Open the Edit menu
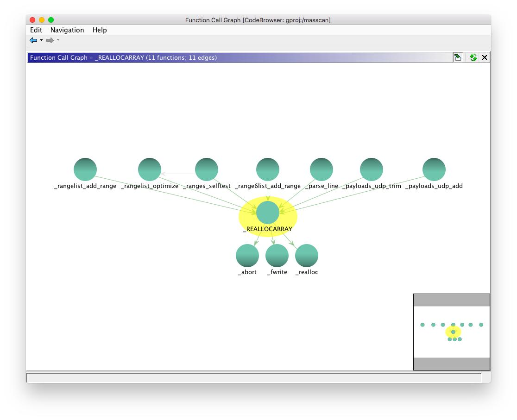Viewport: 517px width, 420px height. [x=35, y=30]
